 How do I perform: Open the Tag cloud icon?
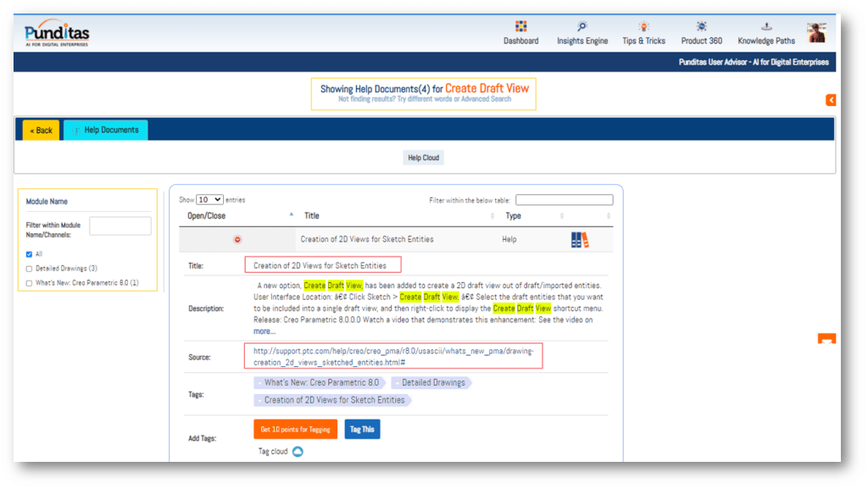click(x=298, y=452)
